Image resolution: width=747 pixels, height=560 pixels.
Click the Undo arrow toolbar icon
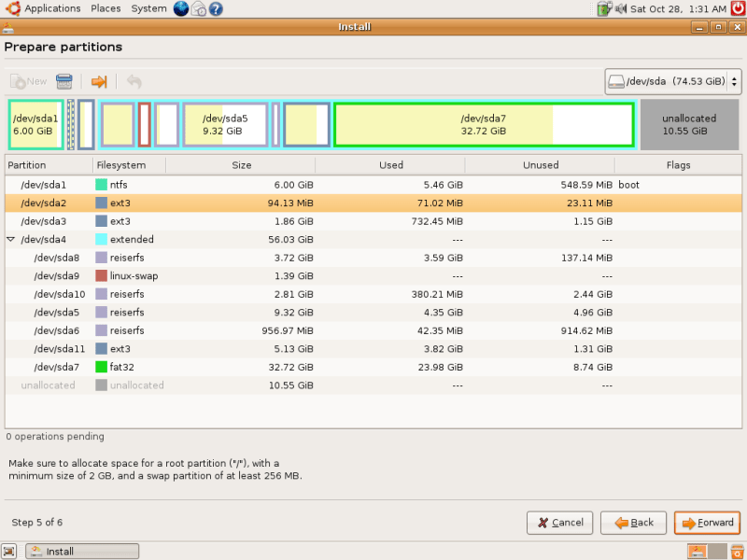[x=134, y=81]
